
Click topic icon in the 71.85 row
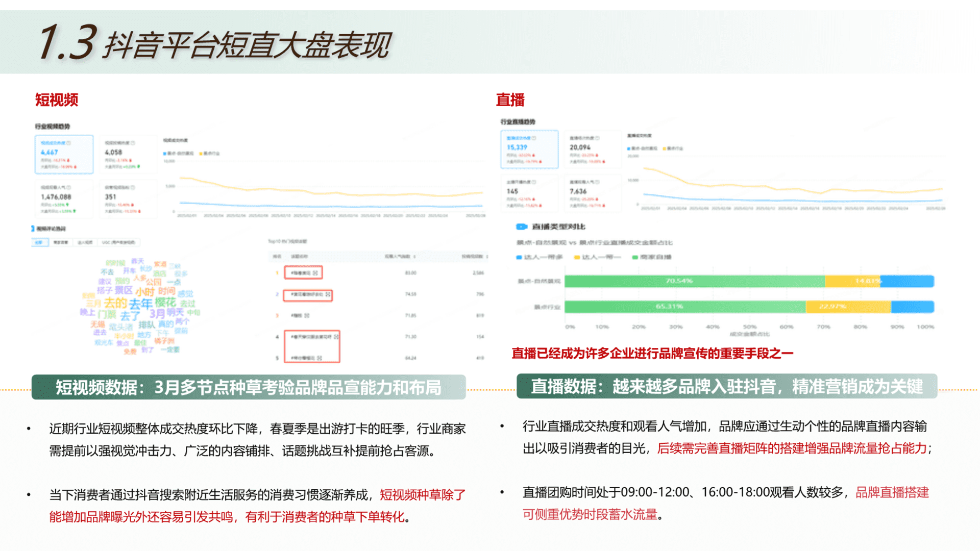pos(307,316)
